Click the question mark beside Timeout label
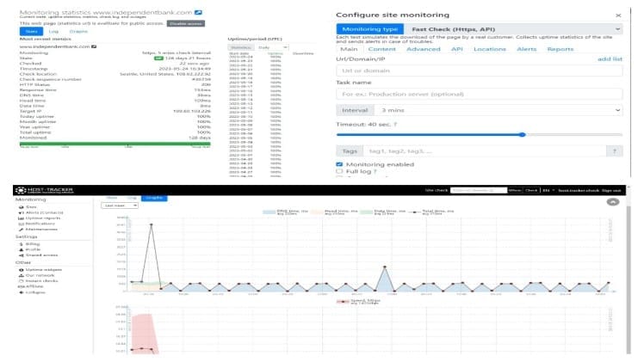644x362 pixels. [395, 124]
